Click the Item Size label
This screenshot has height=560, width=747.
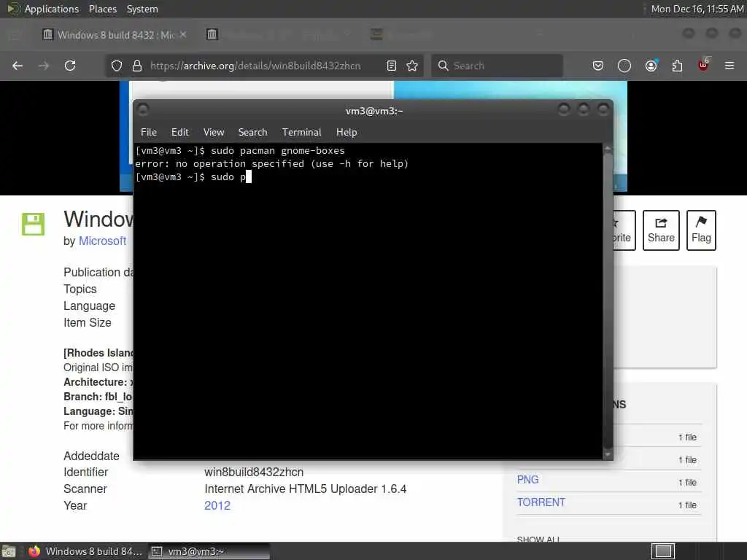[x=88, y=323]
